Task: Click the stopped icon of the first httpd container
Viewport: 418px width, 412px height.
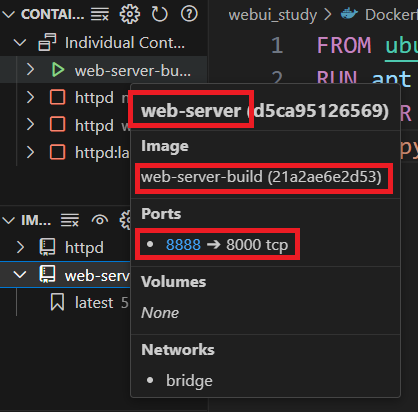Action: point(57,97)
